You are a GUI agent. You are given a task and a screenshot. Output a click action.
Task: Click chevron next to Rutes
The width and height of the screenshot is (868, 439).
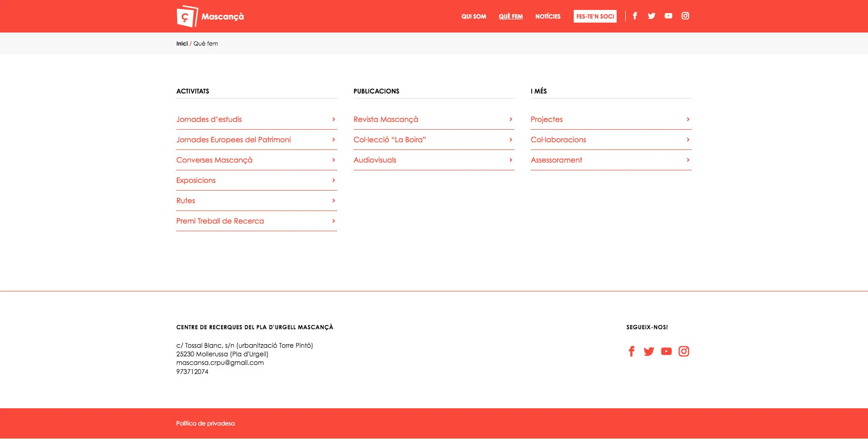click(334, 201)
